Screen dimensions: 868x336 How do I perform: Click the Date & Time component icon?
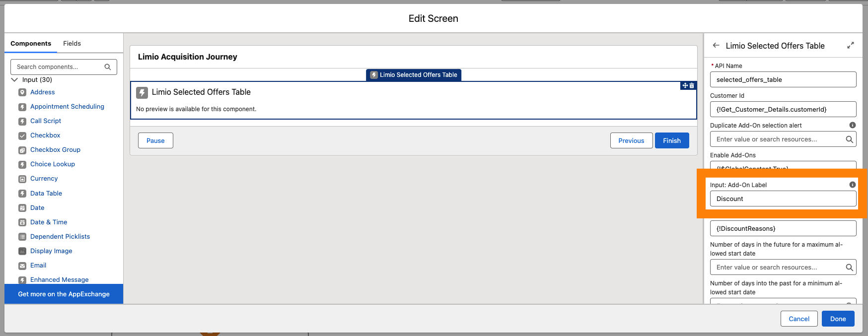pyautogui.click(x=22, y=222)
